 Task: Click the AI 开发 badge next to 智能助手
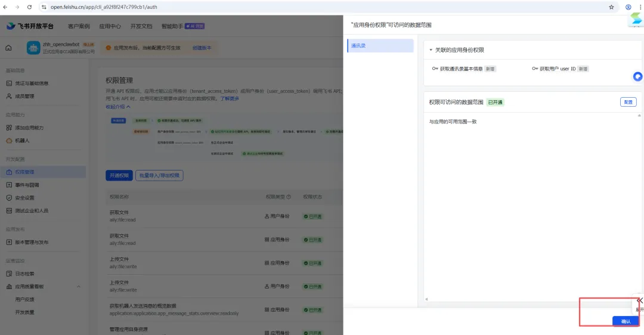click(x=194, y=26)
